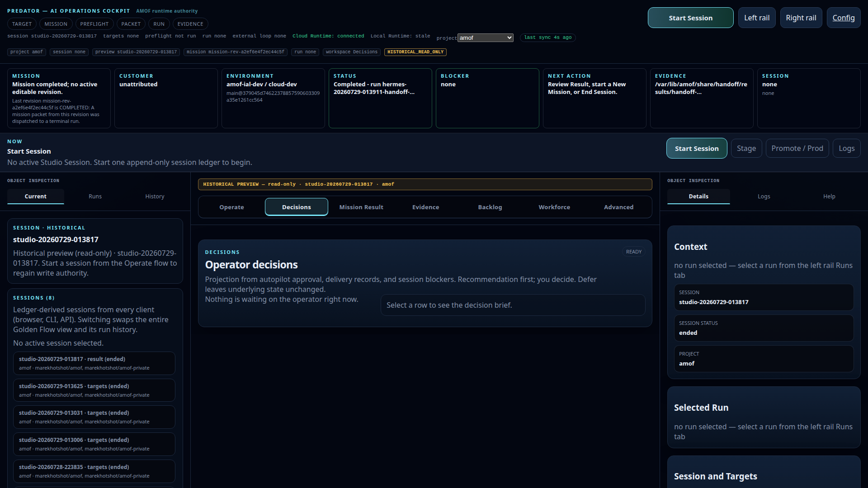
Task: Select session studio-20260729-013006 targets row
Action: [x=94, y=444]
